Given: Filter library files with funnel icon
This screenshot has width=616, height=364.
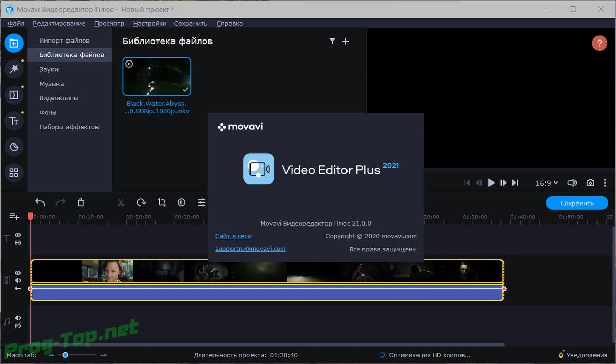Looking at the screenshot, I should (x=332, y=42).
